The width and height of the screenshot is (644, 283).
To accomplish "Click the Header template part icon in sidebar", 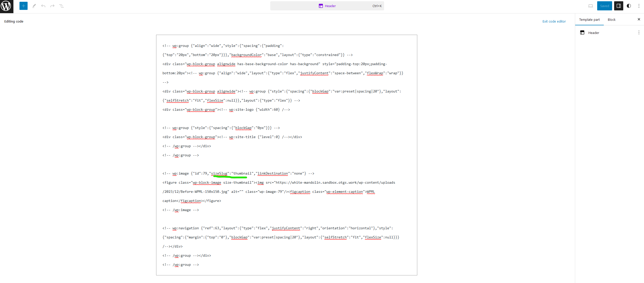I will click(582, 33).
